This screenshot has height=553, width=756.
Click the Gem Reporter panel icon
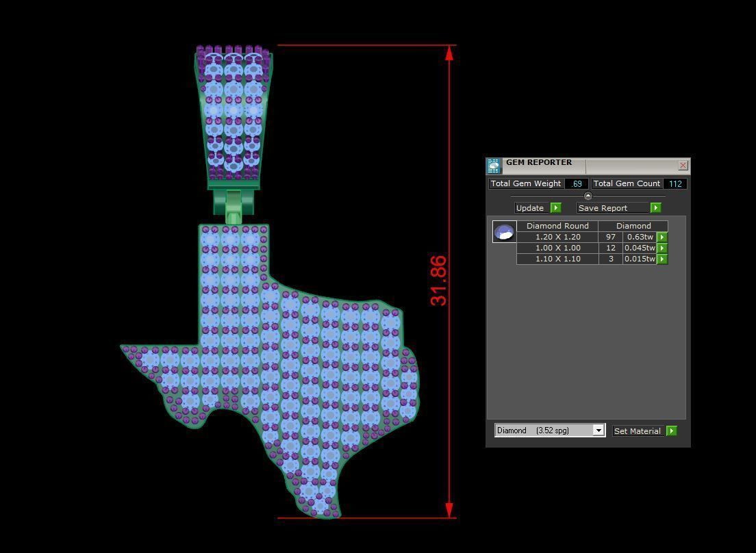pos(493,165)
